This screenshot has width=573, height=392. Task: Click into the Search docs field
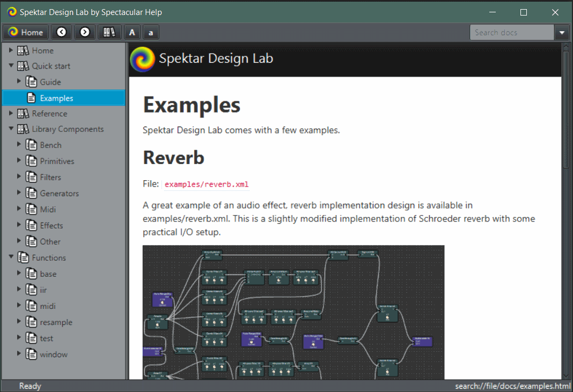[x=511, y=33]
